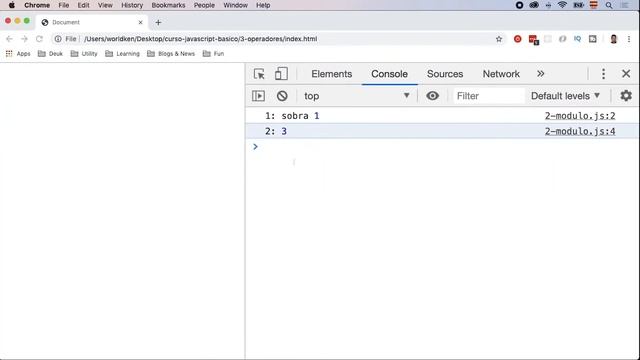Go back with the browser back arrow
This screenshot has width=640, height=360.
click(x=9, y=39)
